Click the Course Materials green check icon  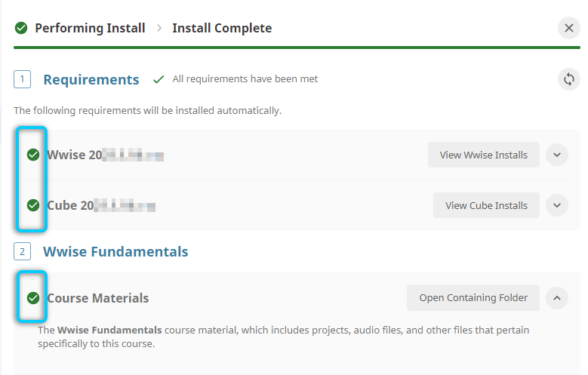pyautogui.click(x=32, y=298)
